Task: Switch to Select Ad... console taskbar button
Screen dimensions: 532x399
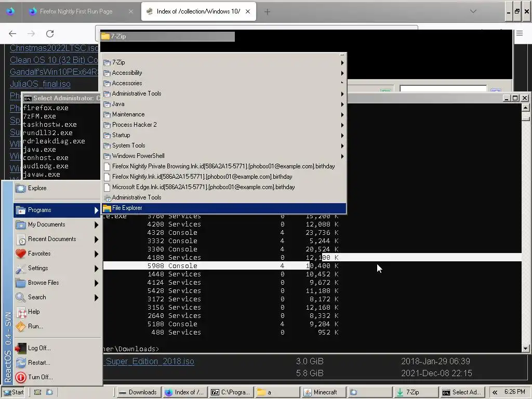Action: coord(462,392)
